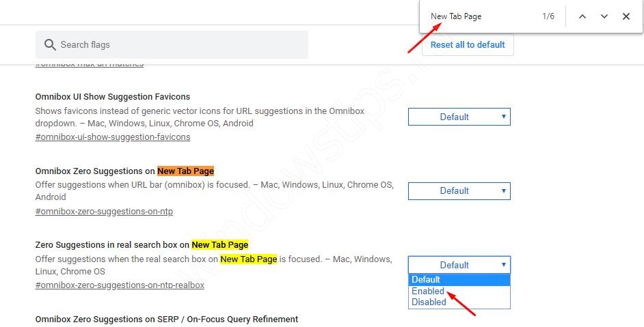This screenshot has height=327, width=644.
Task: Click the magnifier icon in Search flags
Action: click(x=50, y=44)
